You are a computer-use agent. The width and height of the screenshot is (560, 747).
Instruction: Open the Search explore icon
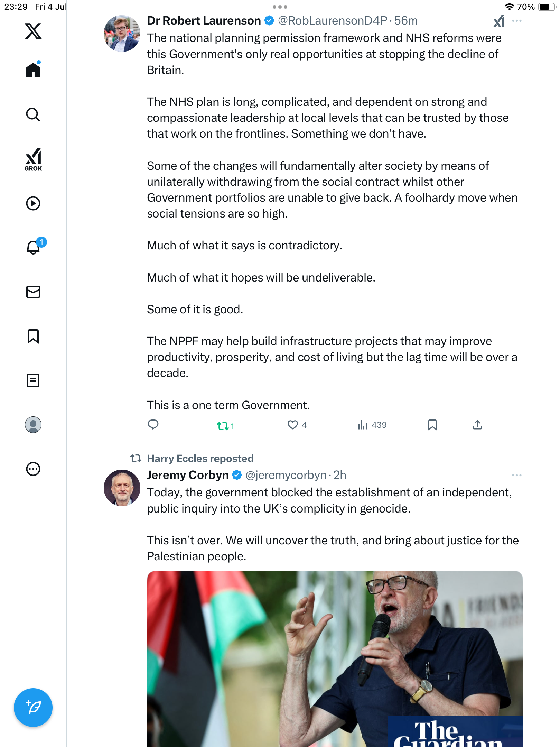pyautogui.click(x=33, y=114)
